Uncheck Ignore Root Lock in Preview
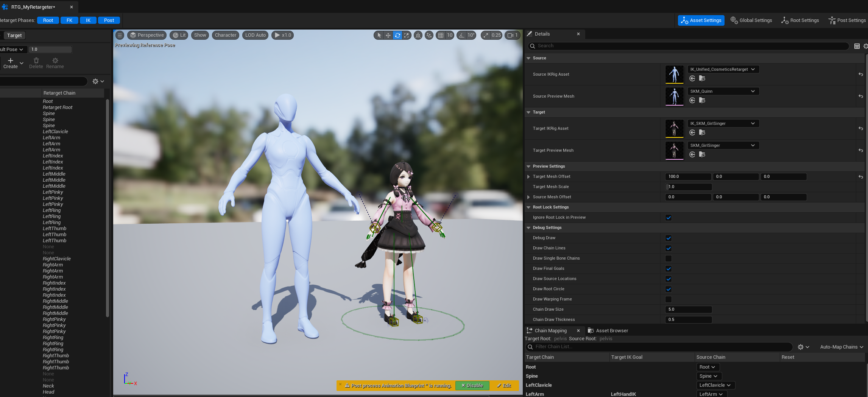868x397 pixels. [669, 218]
